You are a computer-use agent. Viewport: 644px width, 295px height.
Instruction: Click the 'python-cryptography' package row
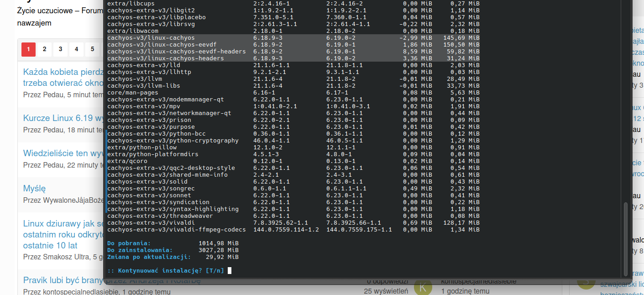[293, 141]
